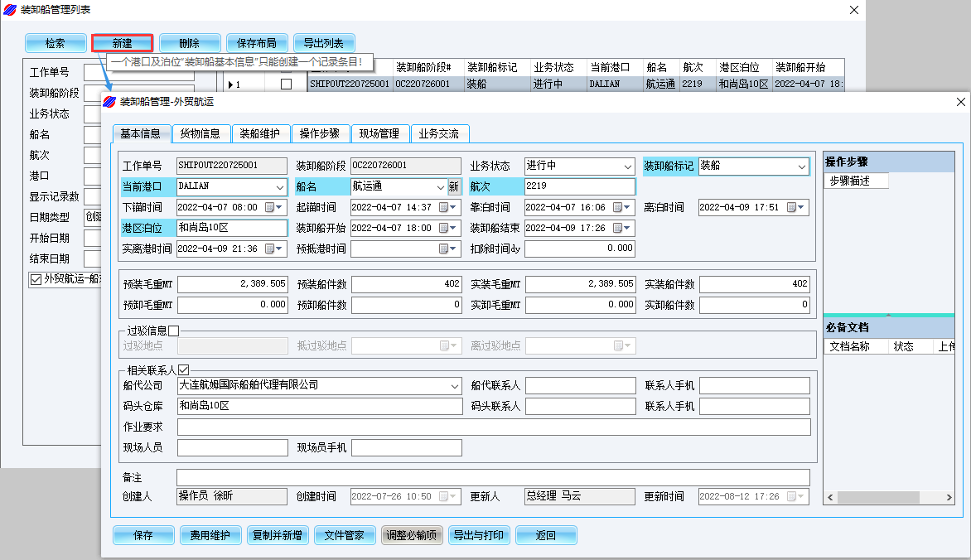Enable the 过驳信息 checkbox
The image size is (971, 560).
click(173, 331)
